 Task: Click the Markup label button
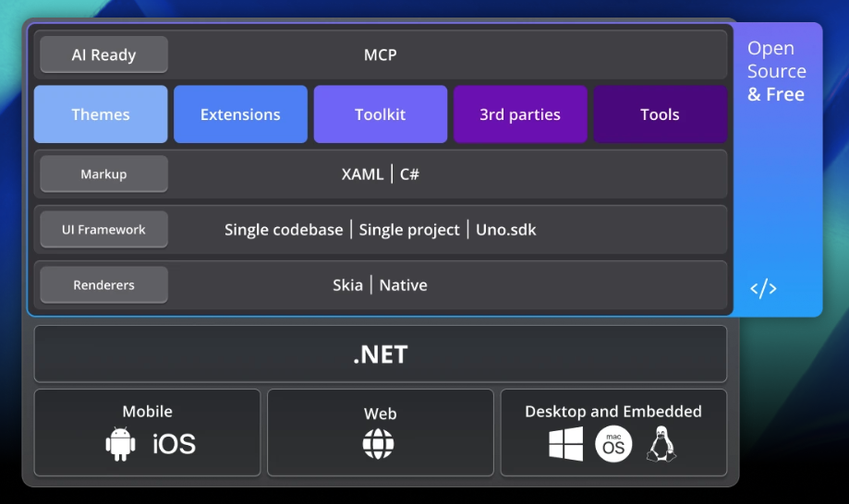coord(103,174)
